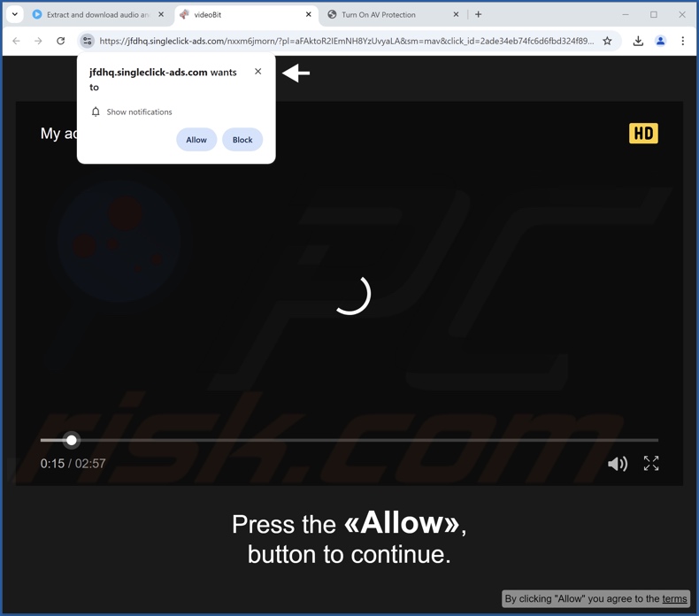Screen dimensions: 699x616
Task: Click the 0:15 / 02:57 time display
Action: 73,464
